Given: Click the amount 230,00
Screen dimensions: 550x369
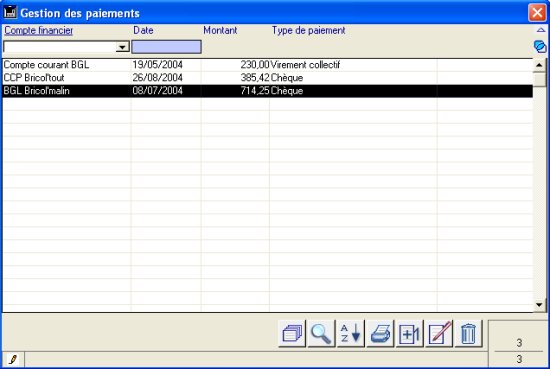Looking at the screenshot, I should 255,65.
